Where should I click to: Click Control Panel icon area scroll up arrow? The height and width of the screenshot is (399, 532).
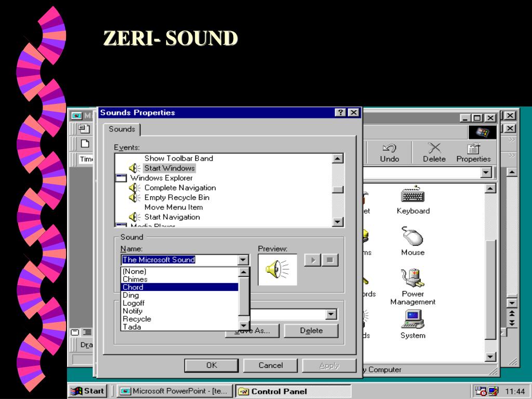490,188
